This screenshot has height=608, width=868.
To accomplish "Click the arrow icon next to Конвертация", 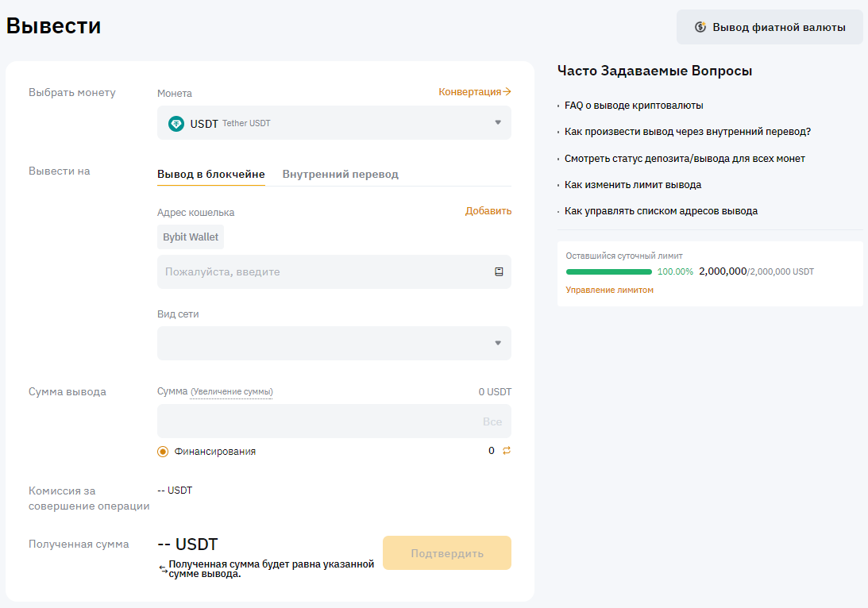I will (x=507, y=92).
